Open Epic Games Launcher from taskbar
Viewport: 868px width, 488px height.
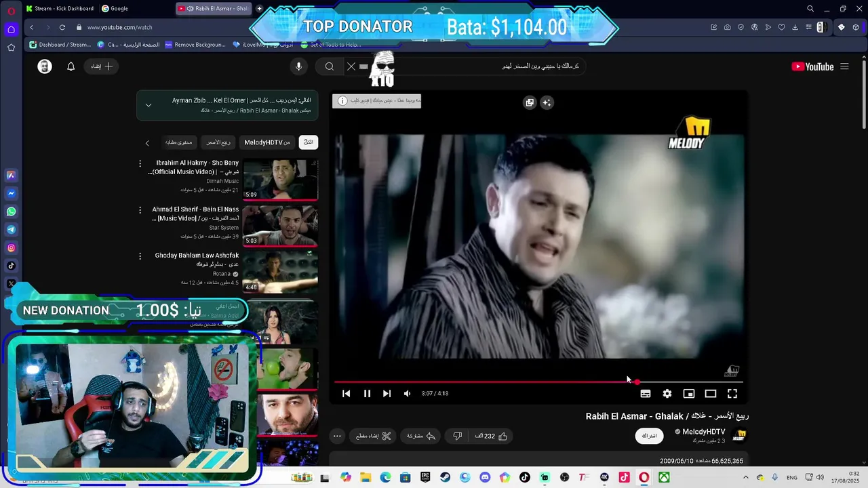(x=425, y=478)
